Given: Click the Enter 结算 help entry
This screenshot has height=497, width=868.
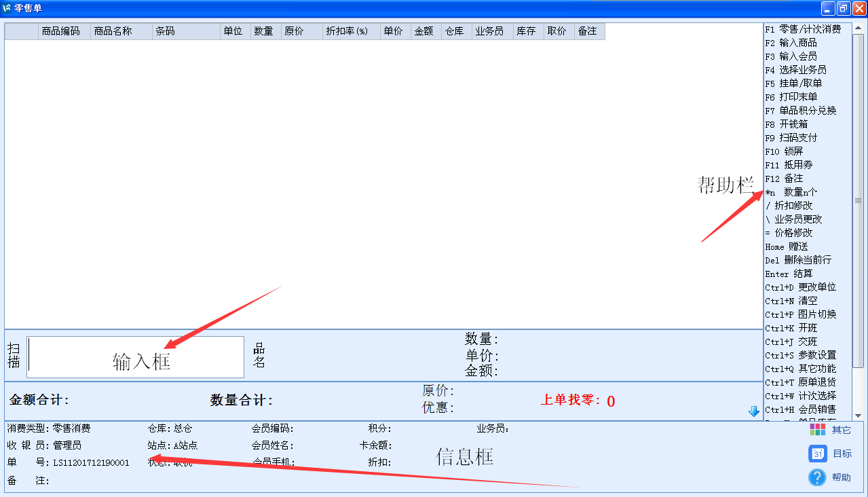Looking at the screenshot, I should (x=789, y=274).
